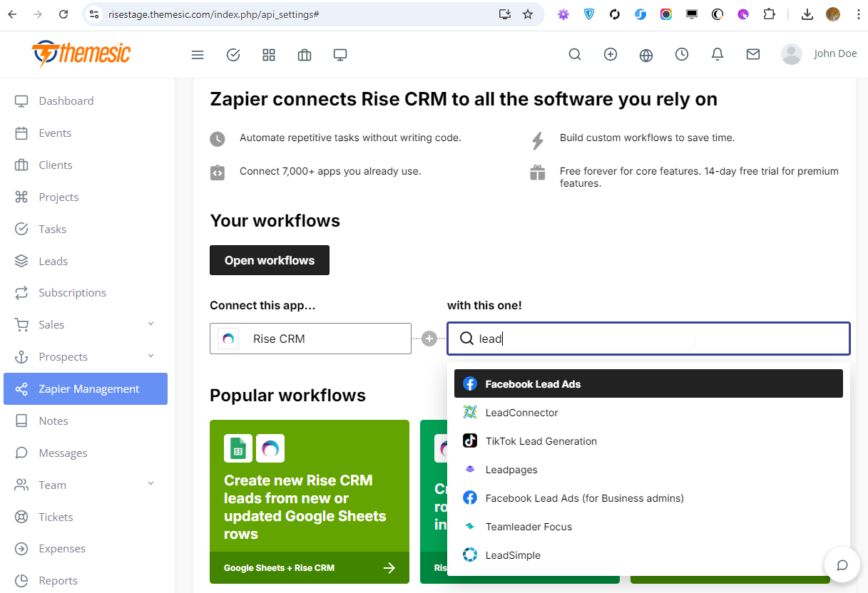Select Facebook Lead Ads from the suggestions
Viewport: 868px width, 593px height.
click(532, 383)
